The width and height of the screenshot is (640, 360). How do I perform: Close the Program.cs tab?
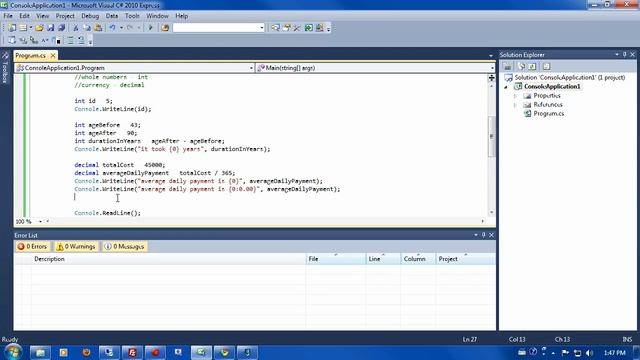pyautogui.click(x=53, y=56)
